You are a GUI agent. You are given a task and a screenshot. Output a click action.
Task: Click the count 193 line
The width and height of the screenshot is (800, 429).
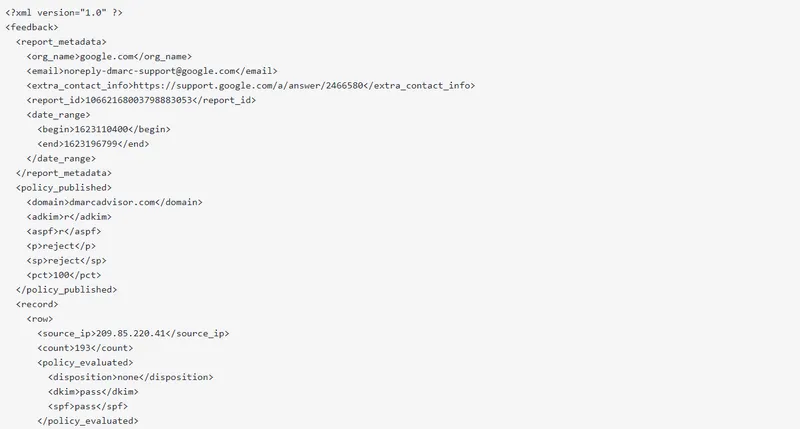click(x=84, y=347)
